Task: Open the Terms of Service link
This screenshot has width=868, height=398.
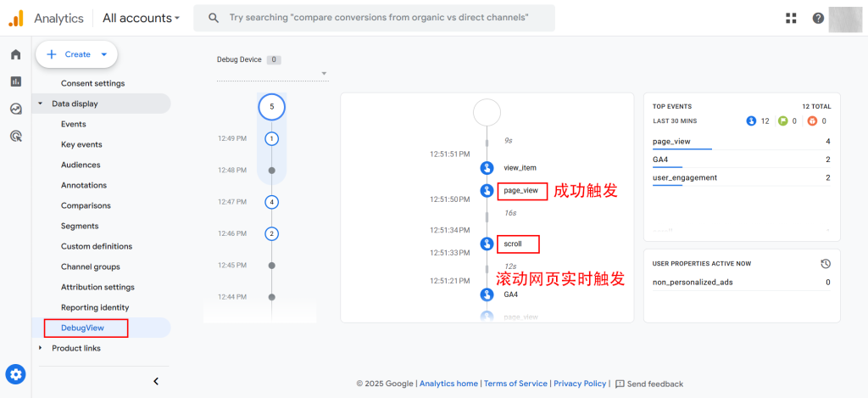Action: click(x=515, y=384)
